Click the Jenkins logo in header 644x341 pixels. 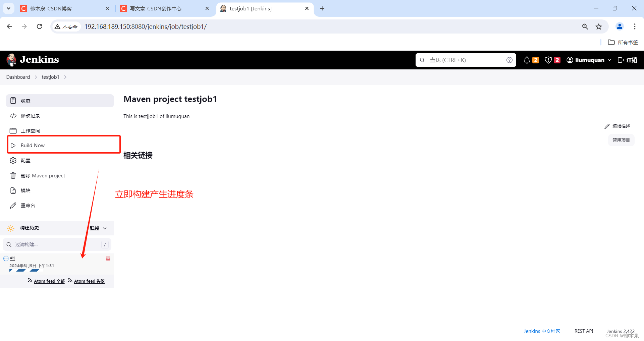click(33, 60)
